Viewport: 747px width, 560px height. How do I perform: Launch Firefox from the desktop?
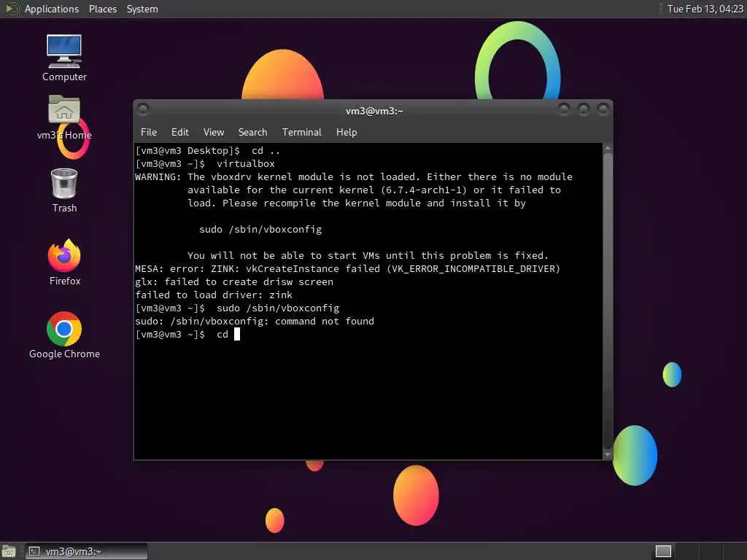pyautogui.click(x=64, y=262)
